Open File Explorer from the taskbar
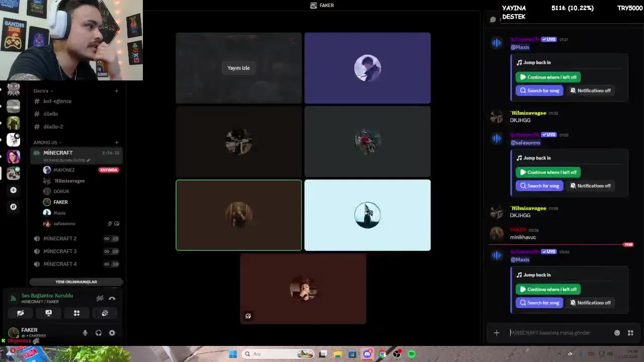The image size is (644, 362). coord(338,354)
